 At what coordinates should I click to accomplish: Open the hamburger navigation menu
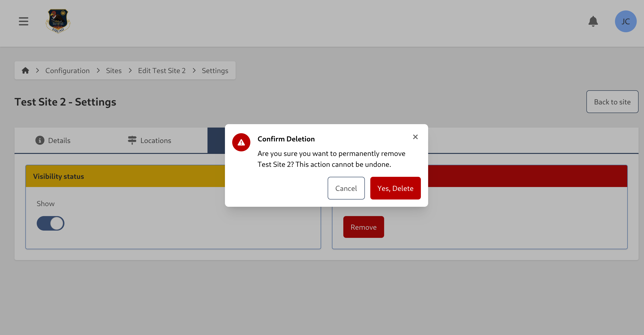[23, 22]
